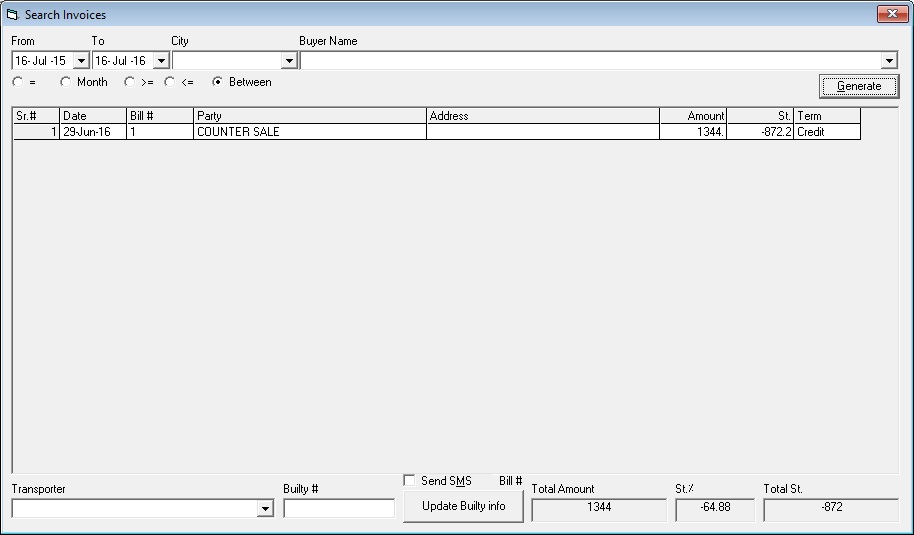Click the Update Builty info button
Viewport: 914px width, 535px height.
(463, 506)
